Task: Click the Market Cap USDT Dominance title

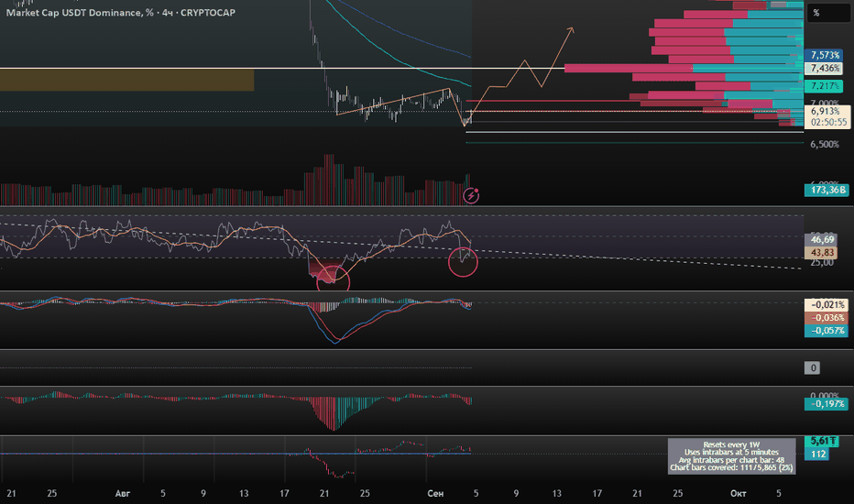Action: [121, 13]
